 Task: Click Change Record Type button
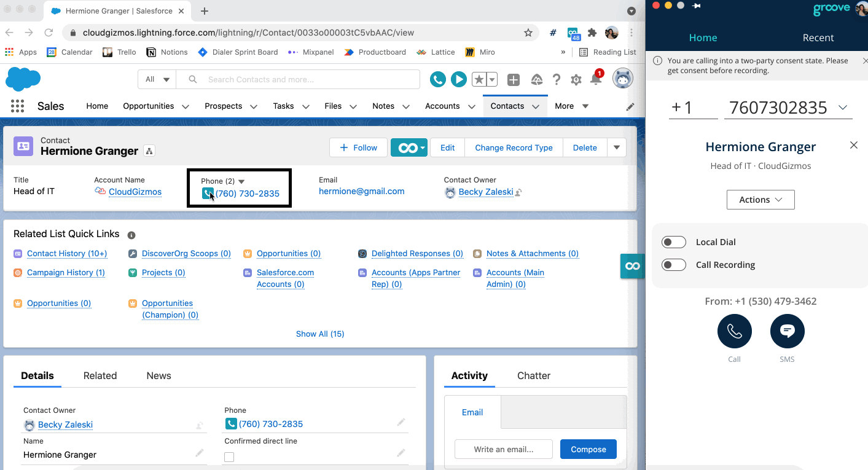(514, 147)
